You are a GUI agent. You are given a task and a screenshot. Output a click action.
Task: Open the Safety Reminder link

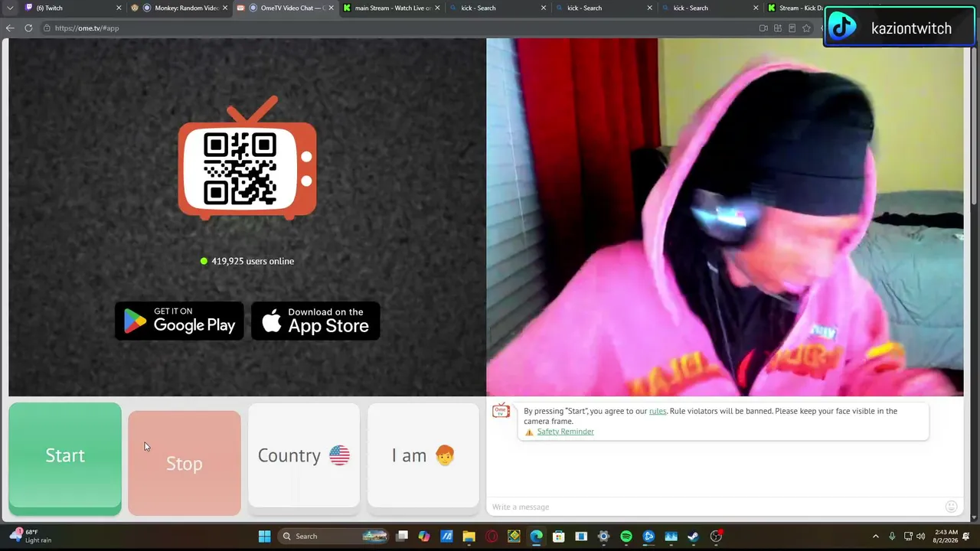(x=565, y=432)
